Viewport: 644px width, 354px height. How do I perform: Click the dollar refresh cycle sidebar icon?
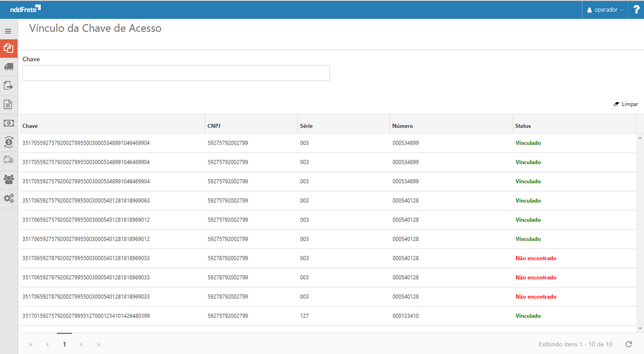[8, 142]
